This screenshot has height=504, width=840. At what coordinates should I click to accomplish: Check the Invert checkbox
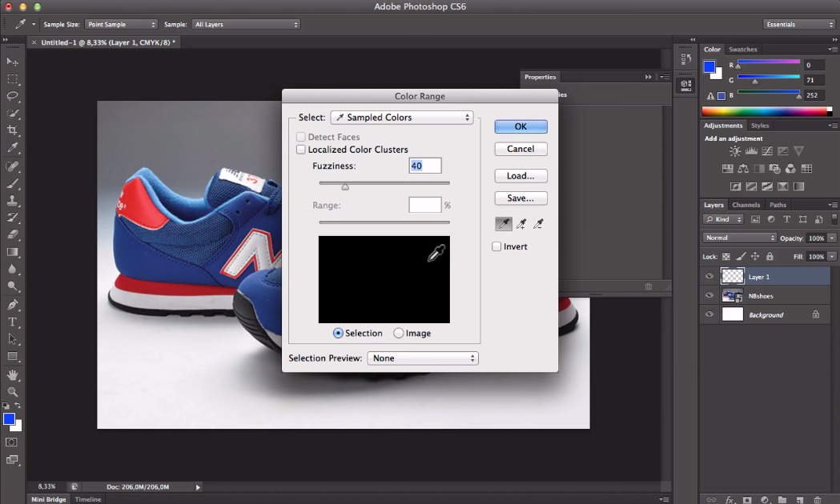click(x=496, y=246)
